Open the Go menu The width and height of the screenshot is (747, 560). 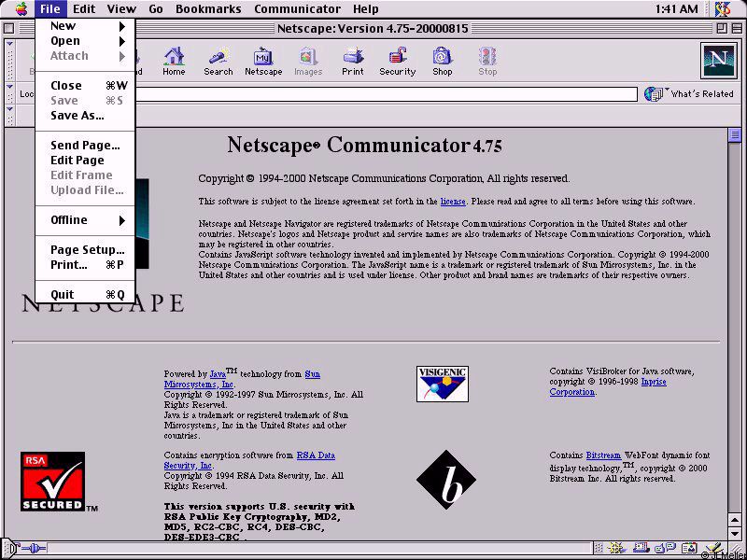point(156,8)
